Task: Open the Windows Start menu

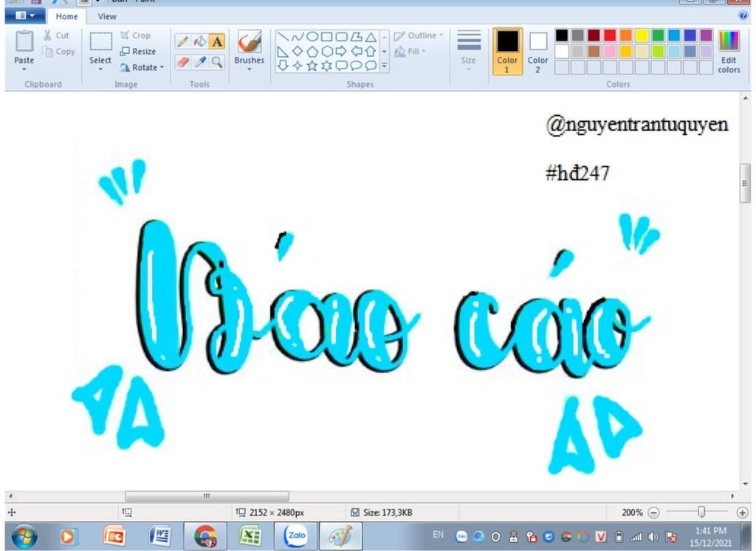Action: pos(24,536)
